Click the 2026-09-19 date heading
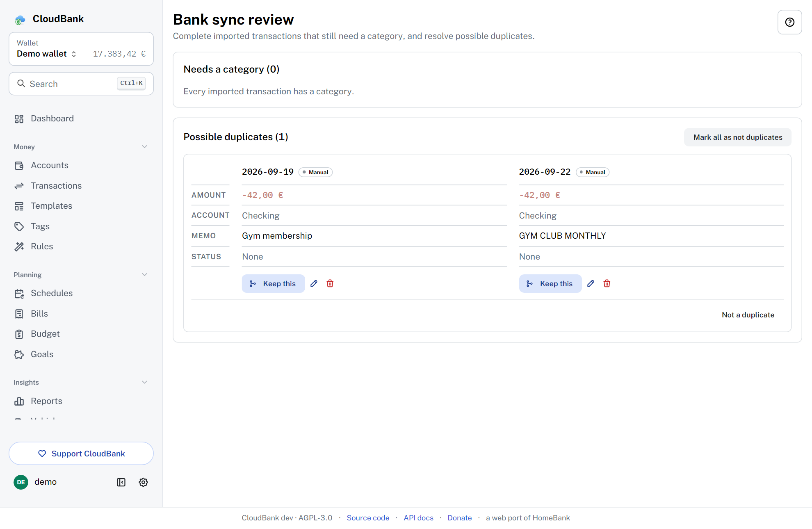The width and height of the screenshot is (812, 529). [268, 172]
